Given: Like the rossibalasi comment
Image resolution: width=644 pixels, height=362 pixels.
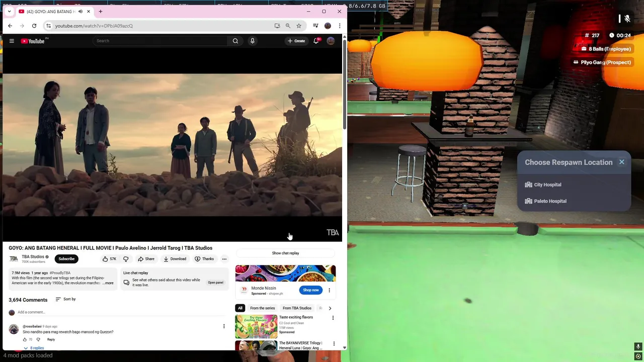Looking at the screenshot, I should pyautogui.click(x=25, y=339).
